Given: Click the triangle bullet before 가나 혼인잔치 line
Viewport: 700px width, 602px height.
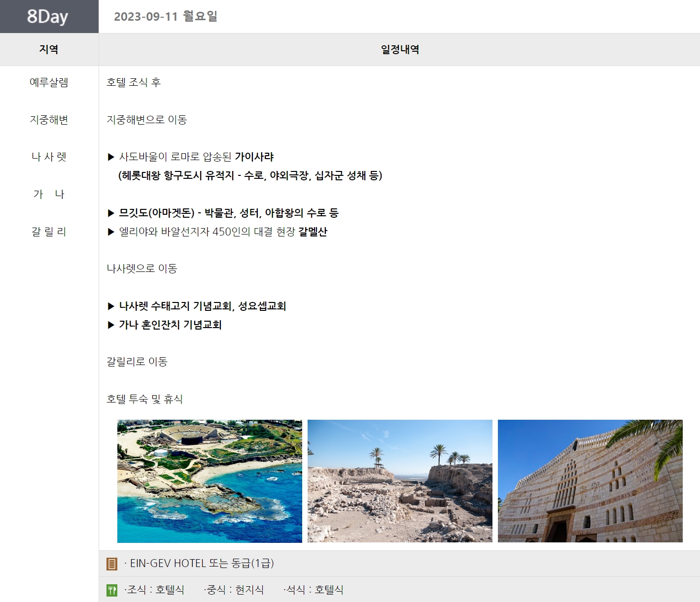Looking at the screenshot, I should point(111,325).
